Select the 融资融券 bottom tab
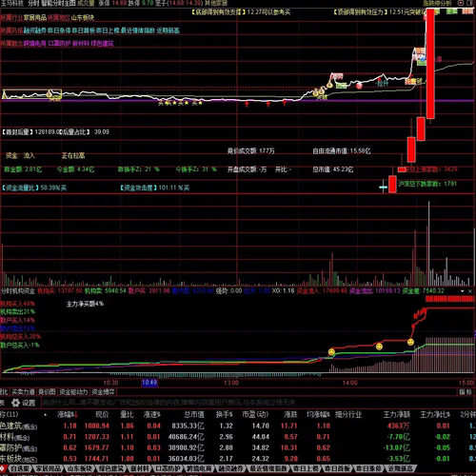Image resolution: width=476 pixels, height=476 pixels. point(230,468)
